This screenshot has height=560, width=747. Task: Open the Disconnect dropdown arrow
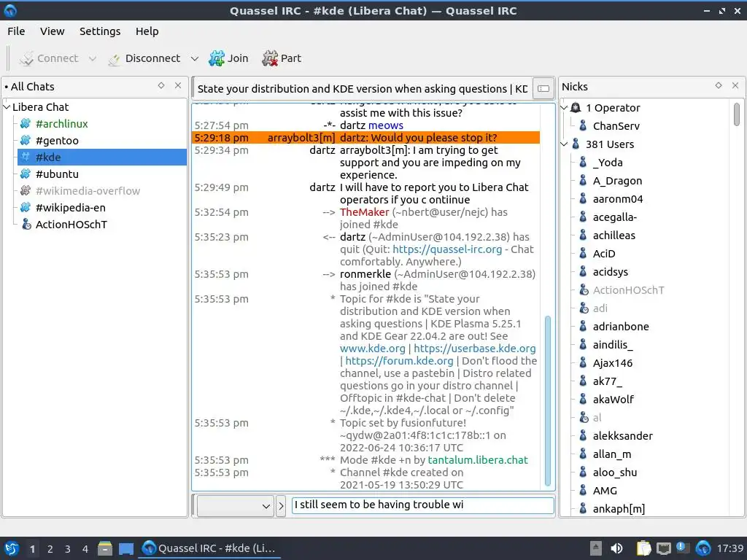194,58
